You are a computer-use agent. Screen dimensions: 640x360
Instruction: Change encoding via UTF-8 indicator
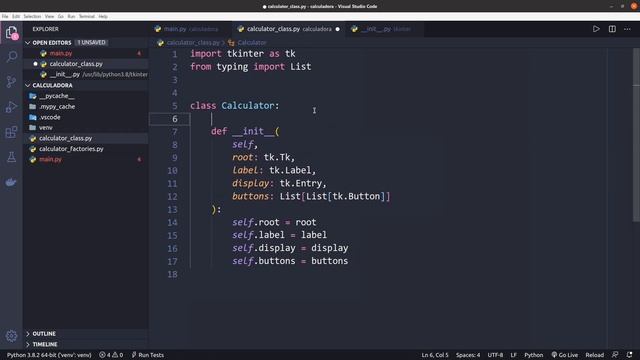[495, 355]
